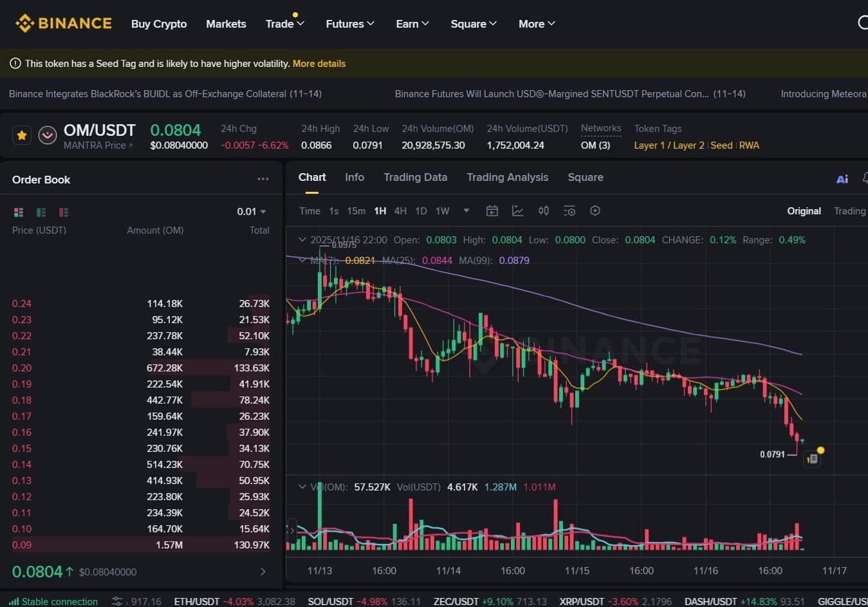868x607 pixels.
Task: Expand more time intervals dropdown
Action: tap(466, 210)
